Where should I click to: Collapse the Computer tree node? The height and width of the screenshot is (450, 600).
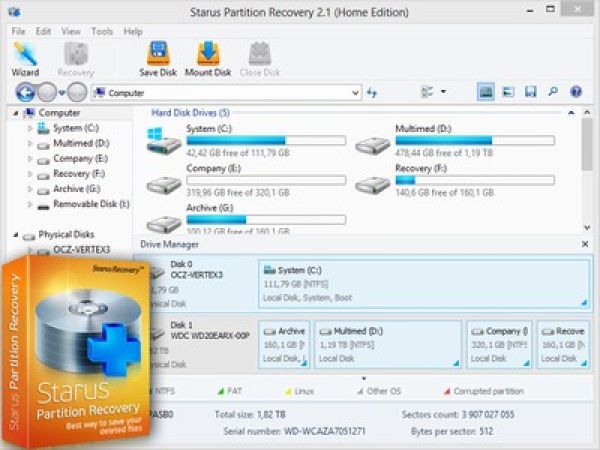(x=16, y=113)
